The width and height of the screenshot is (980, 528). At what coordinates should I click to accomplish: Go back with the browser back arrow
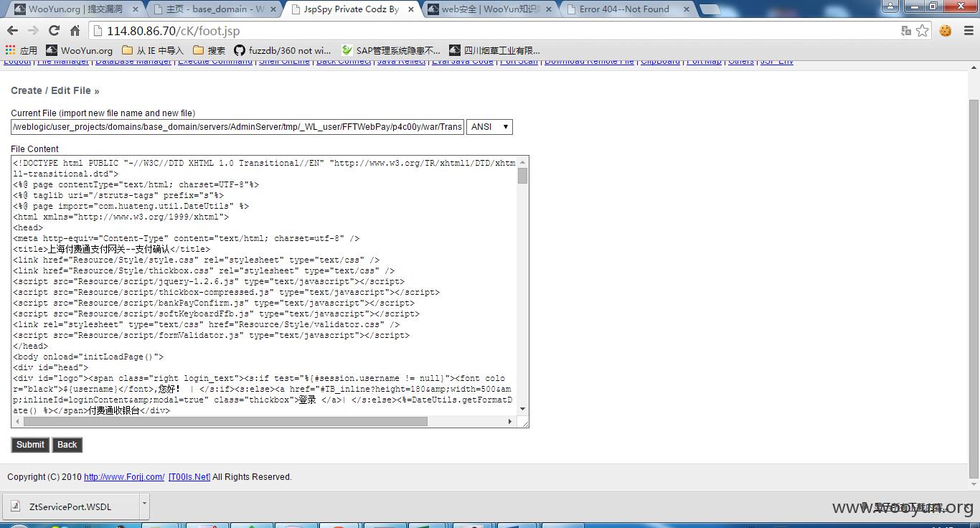click(12, 31)
